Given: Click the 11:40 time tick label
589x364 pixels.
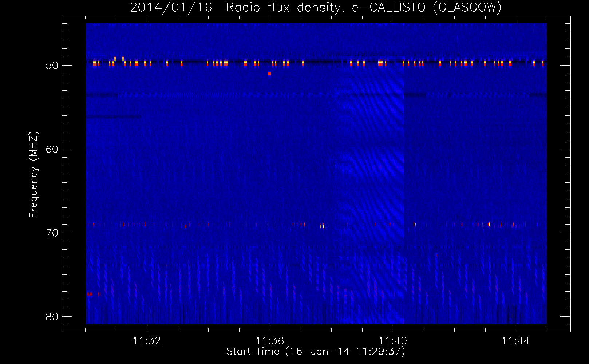Looking at the screenshot, I should (x=393, y=341).
